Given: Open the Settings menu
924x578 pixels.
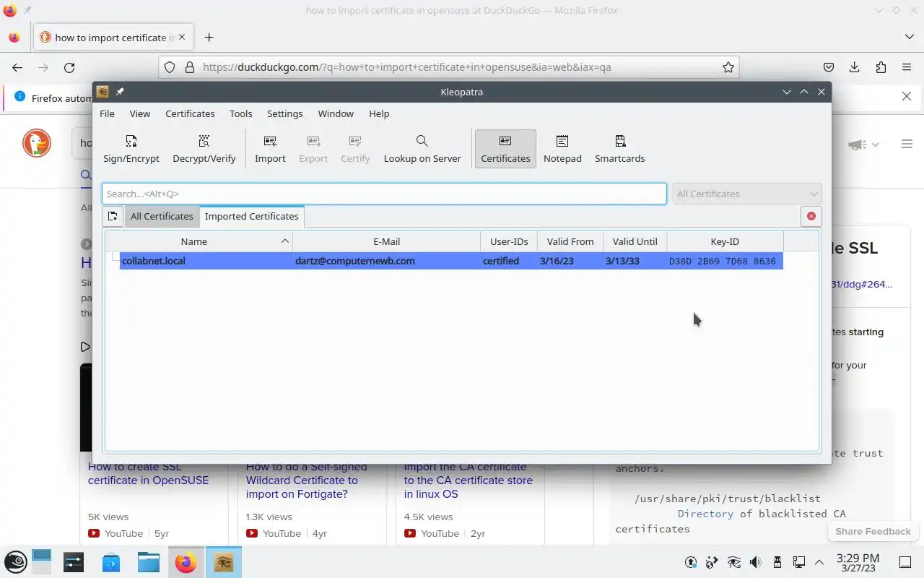Looking at the screenshot, I should point(285,113).
